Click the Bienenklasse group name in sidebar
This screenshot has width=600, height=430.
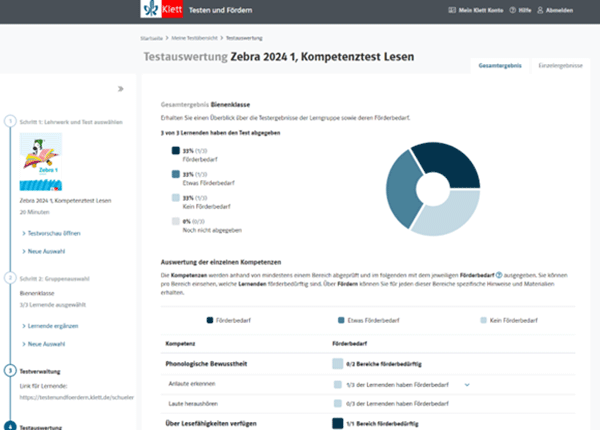coord(37,293)
